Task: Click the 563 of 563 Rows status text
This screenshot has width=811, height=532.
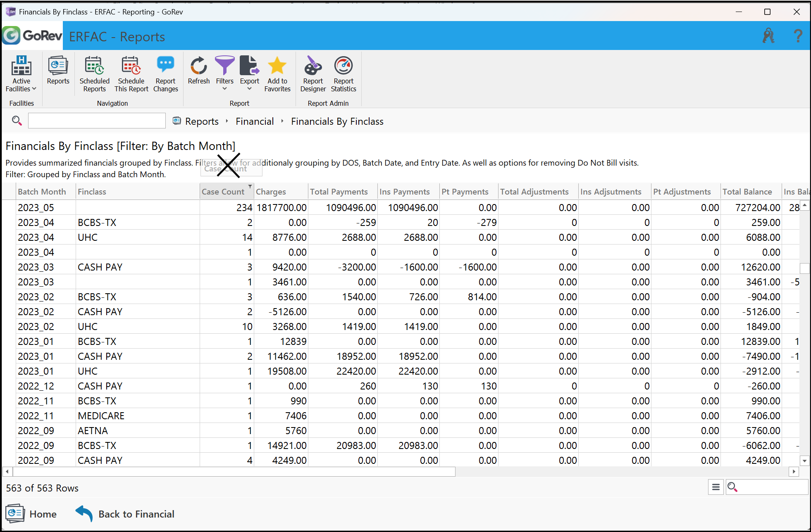Action: (42, 488)
